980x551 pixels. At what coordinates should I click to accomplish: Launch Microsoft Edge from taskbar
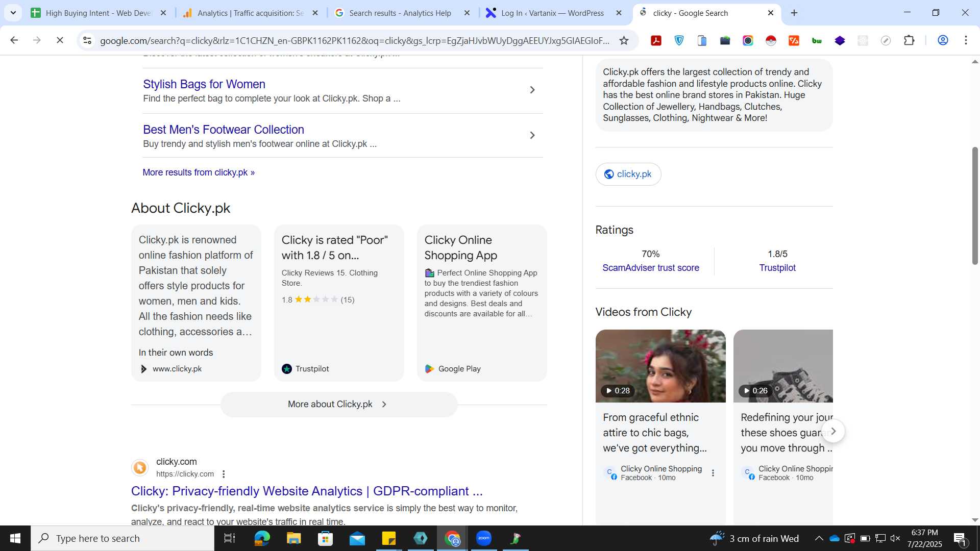(262, 538)
